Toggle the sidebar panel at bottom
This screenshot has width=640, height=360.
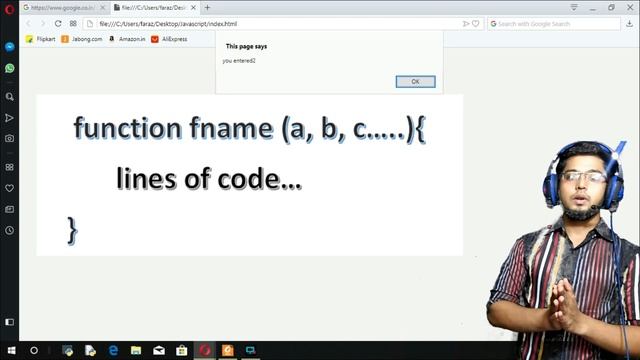9,322
